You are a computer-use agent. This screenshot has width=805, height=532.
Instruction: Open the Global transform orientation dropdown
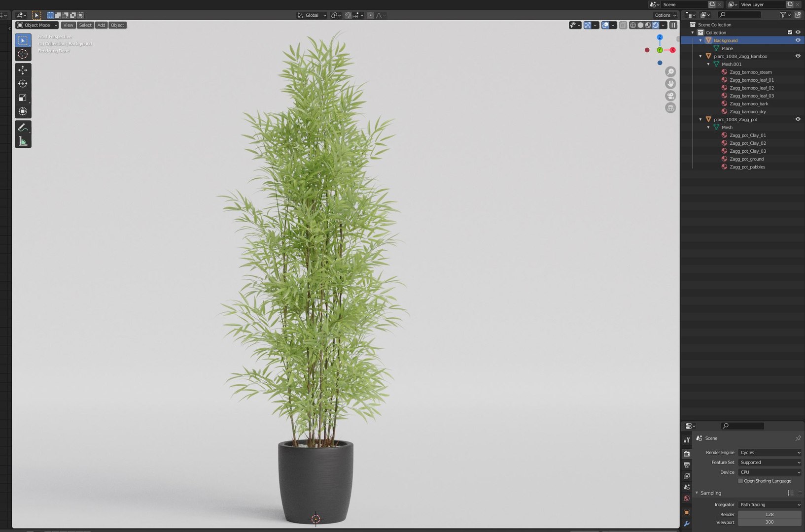point(312,15)
